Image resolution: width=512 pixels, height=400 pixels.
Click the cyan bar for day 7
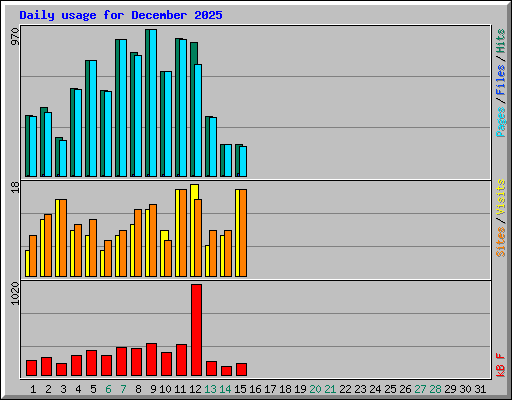coord(123,108)
